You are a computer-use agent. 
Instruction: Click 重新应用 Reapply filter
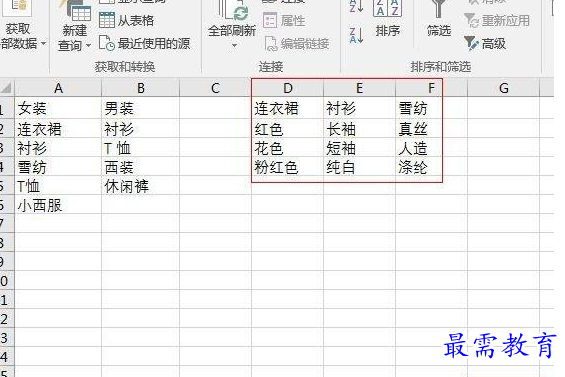pyautogui.click(x=497, y=21)
